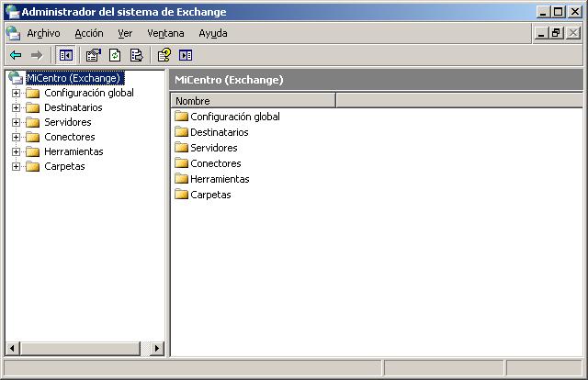Expand the Carpetas node in tree
588x380 pixels.
(16, 166)
